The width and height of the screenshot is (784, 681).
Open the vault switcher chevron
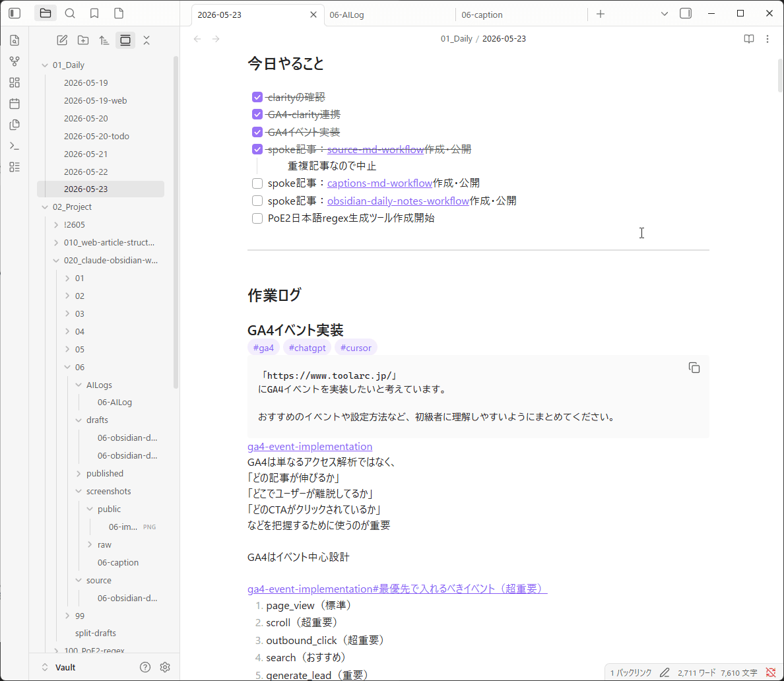tap(44, 668)
